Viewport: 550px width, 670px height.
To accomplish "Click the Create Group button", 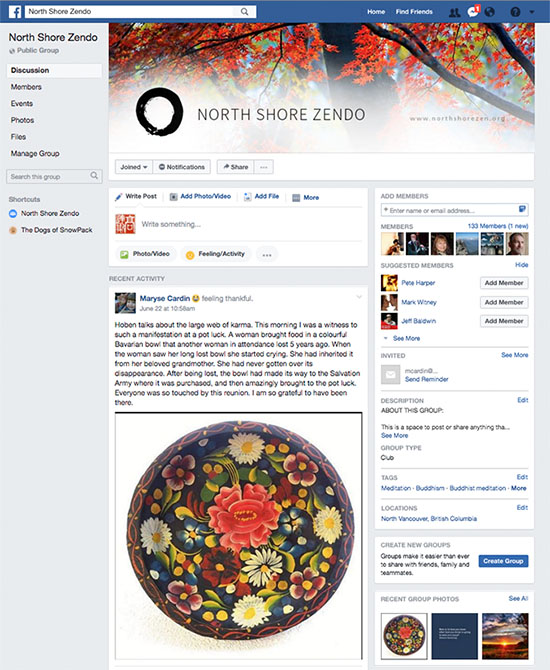I will tap(503, 561).
